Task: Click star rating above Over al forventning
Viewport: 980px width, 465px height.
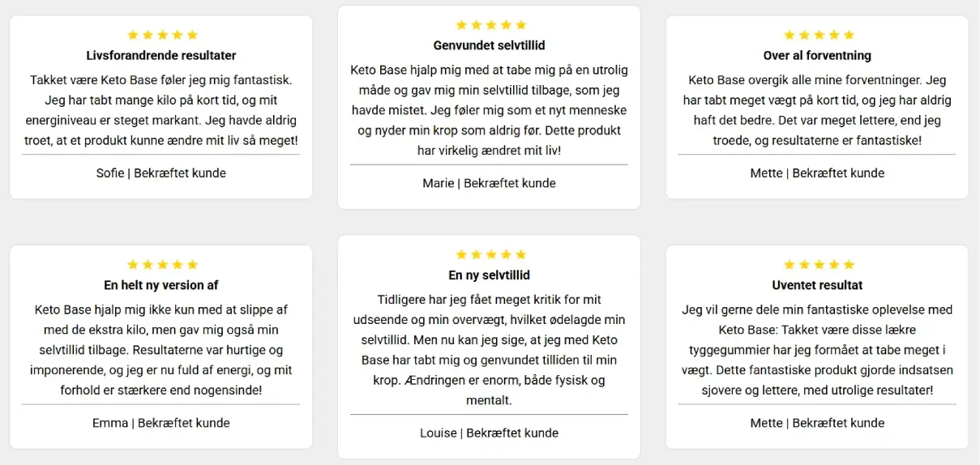Action: 819,35
